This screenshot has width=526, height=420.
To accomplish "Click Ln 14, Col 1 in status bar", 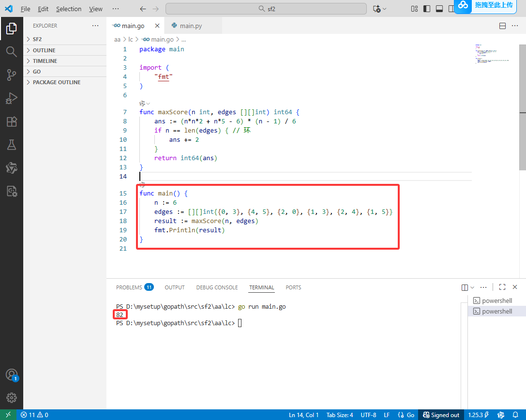I will click(303, 415).
